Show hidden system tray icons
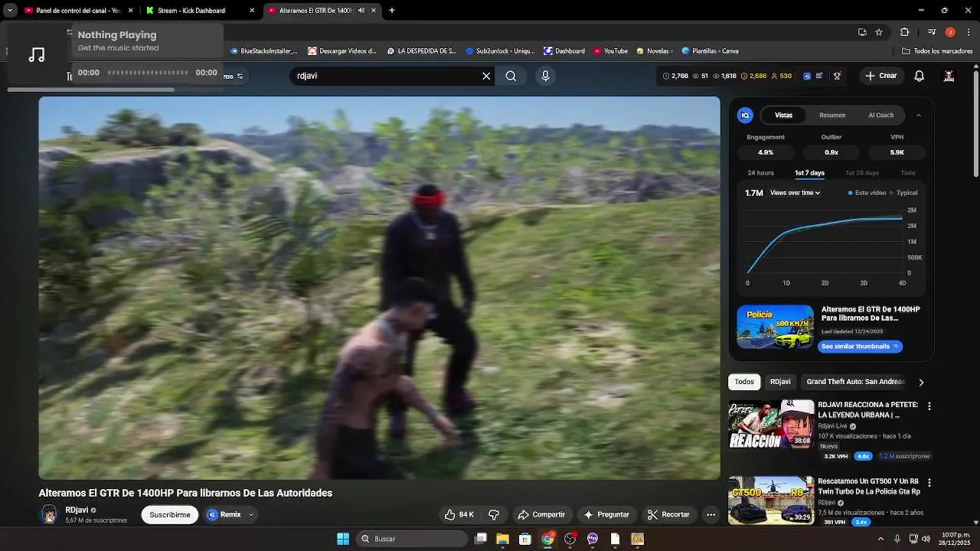980x551 pixels. coord(880,539)
